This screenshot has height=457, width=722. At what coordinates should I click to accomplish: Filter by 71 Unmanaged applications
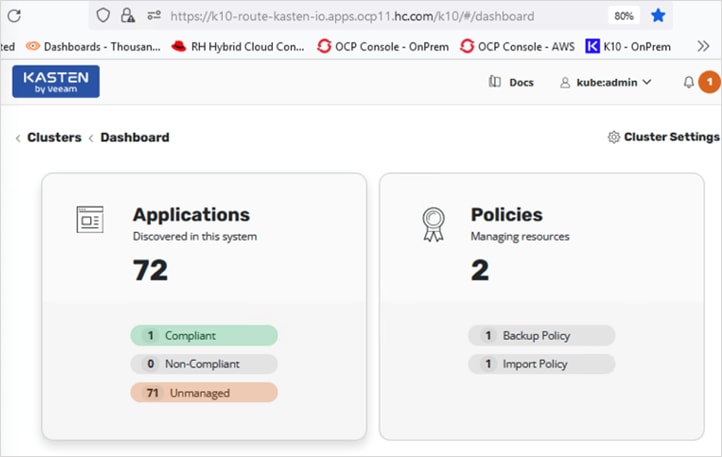point(204,393)
